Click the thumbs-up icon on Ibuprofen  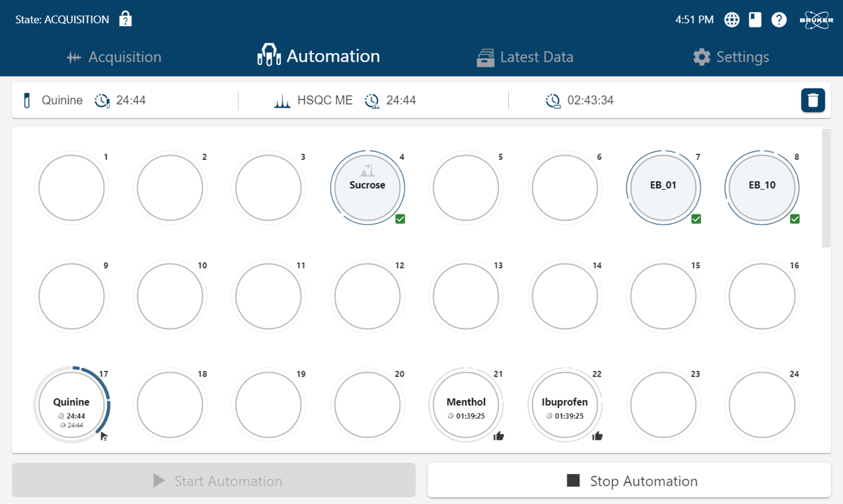pyautogui.click(x=597, y=436)
